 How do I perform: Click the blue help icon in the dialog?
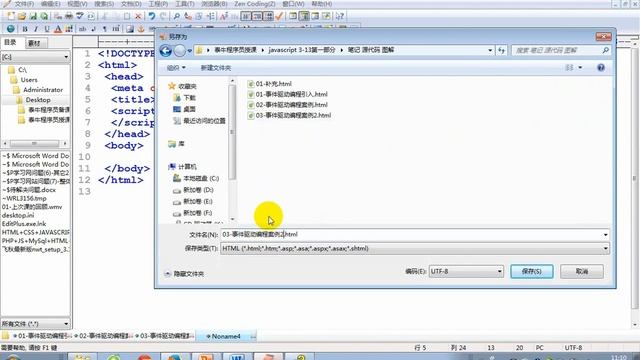point(601,68)
